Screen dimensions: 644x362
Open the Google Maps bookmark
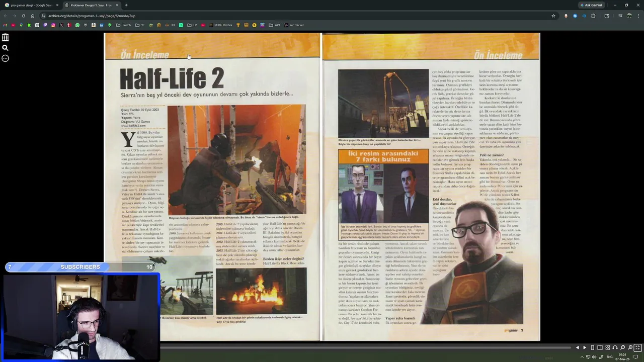coord(21,25)
